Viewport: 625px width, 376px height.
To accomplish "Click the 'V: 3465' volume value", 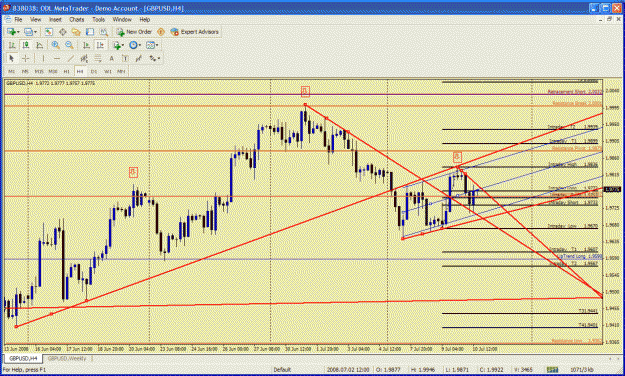I will pyautogui.click(x=523, y=370).
